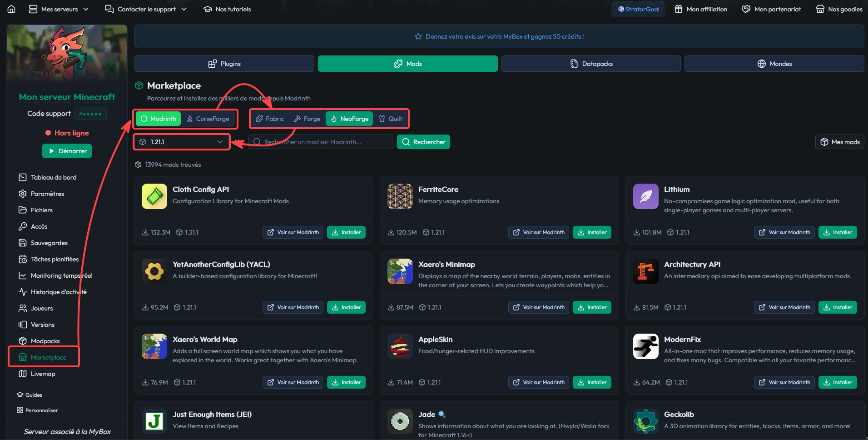Choose the NeoForge mod loader

pos(349,119)
